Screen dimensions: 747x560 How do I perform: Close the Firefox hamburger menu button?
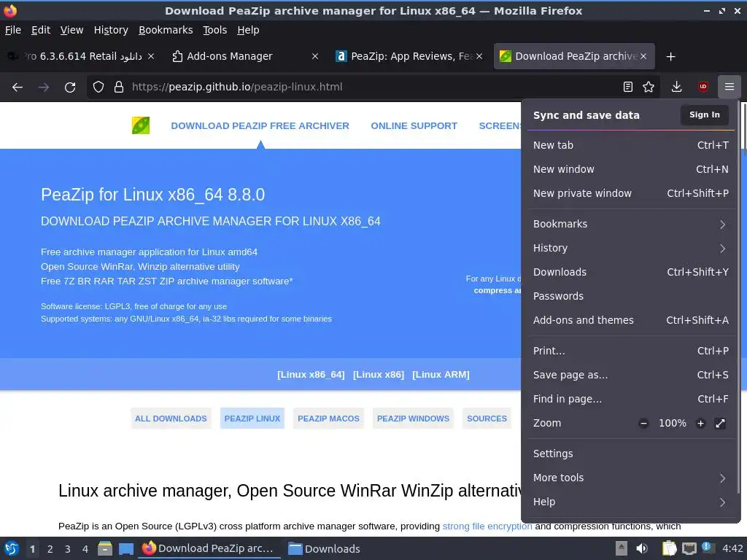pos(729,87)
